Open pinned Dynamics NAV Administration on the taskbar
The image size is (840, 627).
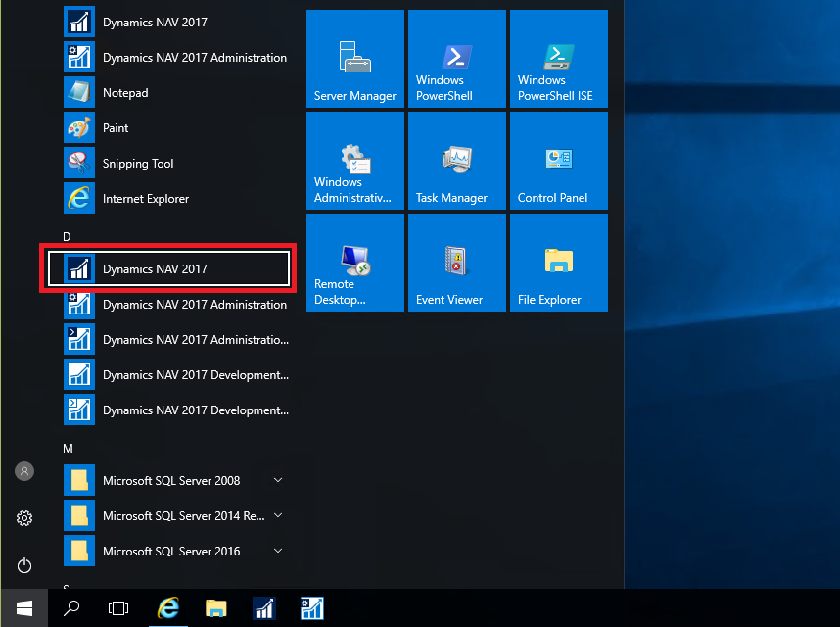(x=311, y=608)
